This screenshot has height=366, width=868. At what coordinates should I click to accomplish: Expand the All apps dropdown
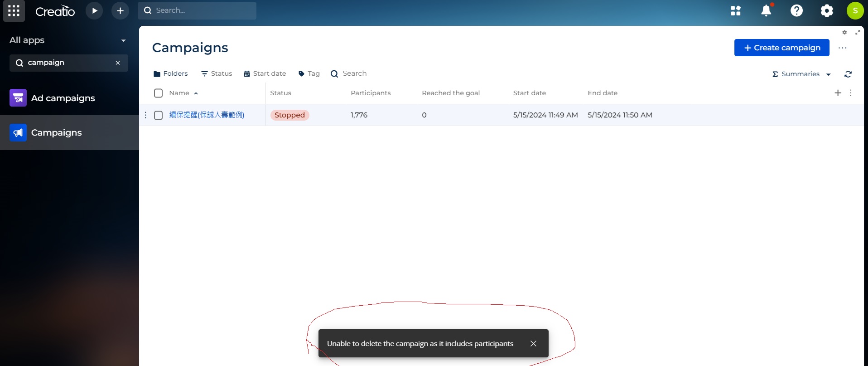point(123,40)
